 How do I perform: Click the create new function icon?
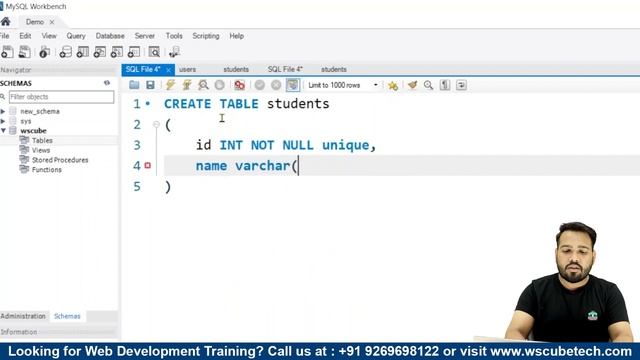[x=134, y=52]
